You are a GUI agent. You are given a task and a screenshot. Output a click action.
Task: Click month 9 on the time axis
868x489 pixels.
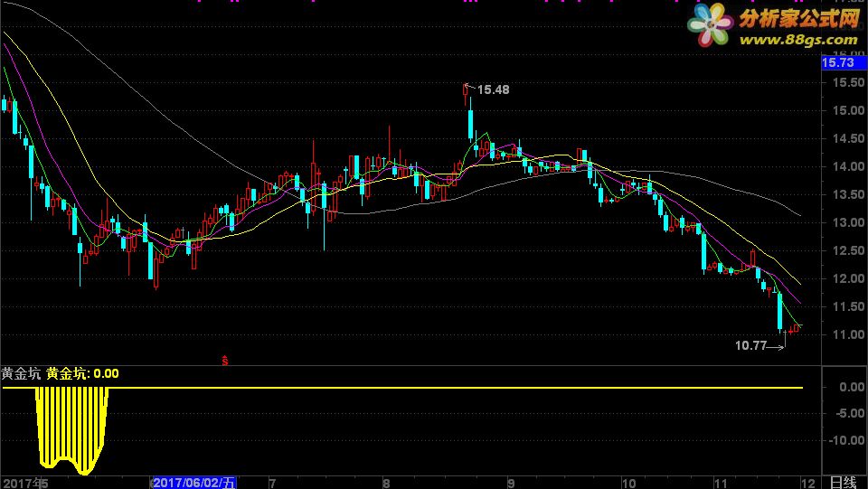click(x=510, y=483)
